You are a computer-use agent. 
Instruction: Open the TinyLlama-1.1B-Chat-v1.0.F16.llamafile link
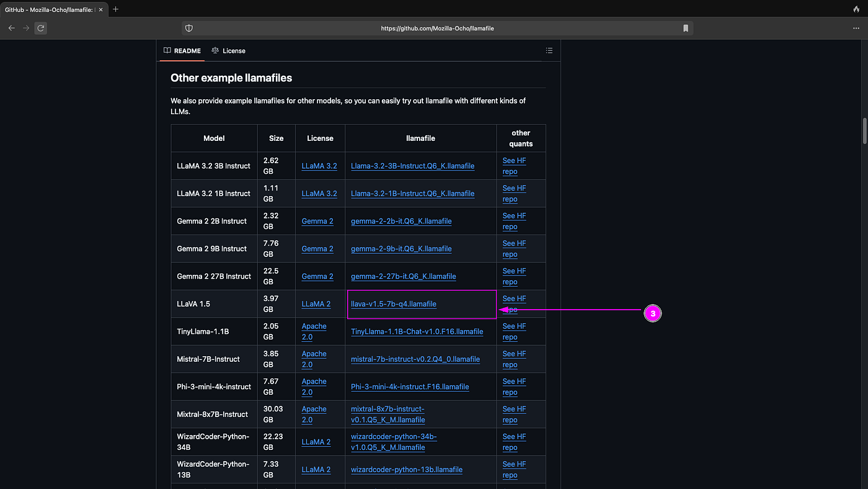(417, 331)
